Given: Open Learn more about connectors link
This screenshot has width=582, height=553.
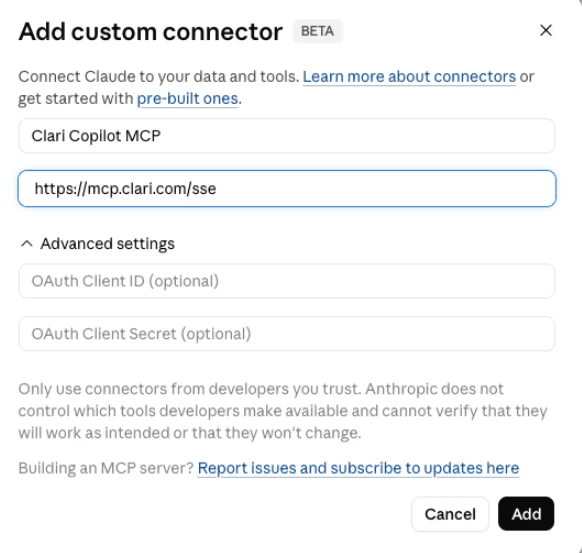Looking at the screenshot, I should pos(409,77).
